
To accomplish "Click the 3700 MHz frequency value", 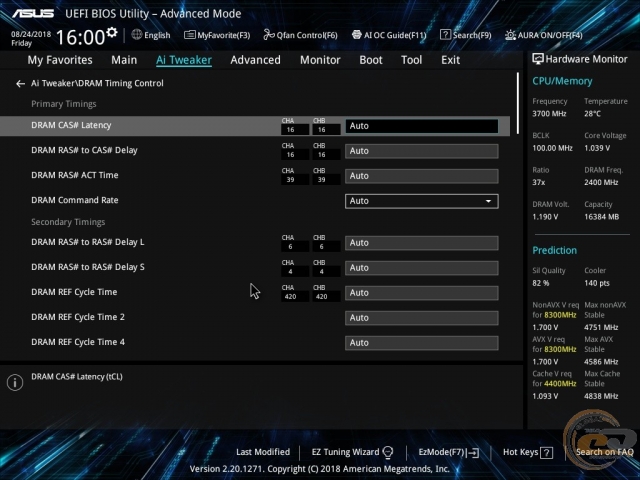I will click(x=549, y=114).
